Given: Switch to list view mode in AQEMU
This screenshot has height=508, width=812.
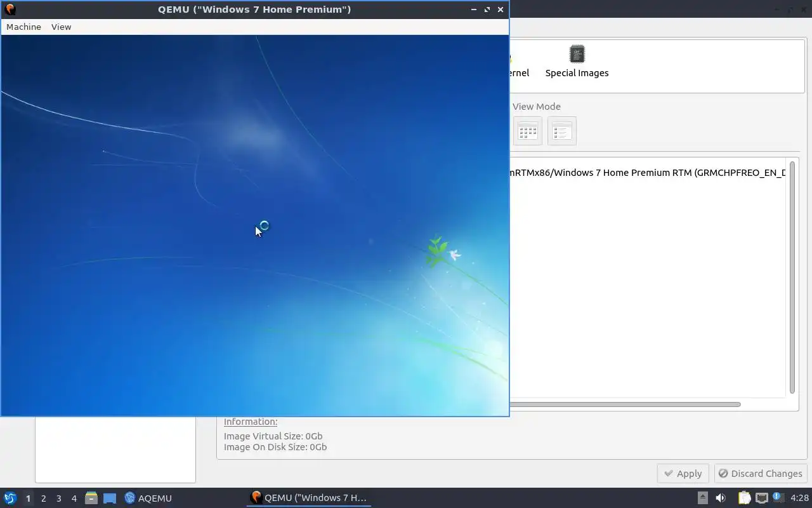Looking at the screenshot, I should pyautogui.click(x=562, y=131).
